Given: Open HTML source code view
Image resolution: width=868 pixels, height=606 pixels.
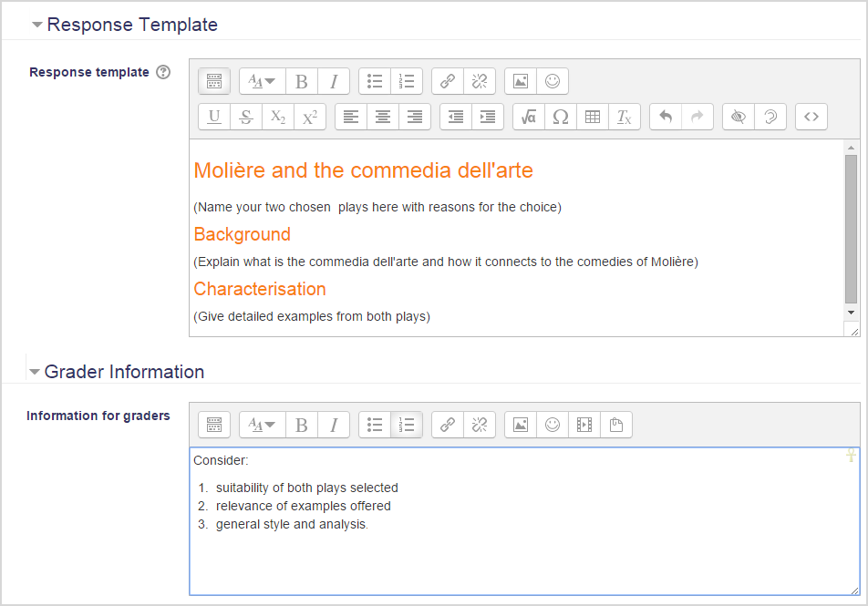Looking at the screenshot, I should coord(811,117).
